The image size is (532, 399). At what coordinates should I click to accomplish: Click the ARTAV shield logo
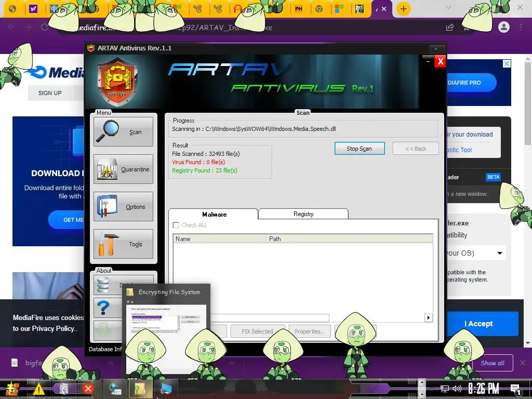117,83
